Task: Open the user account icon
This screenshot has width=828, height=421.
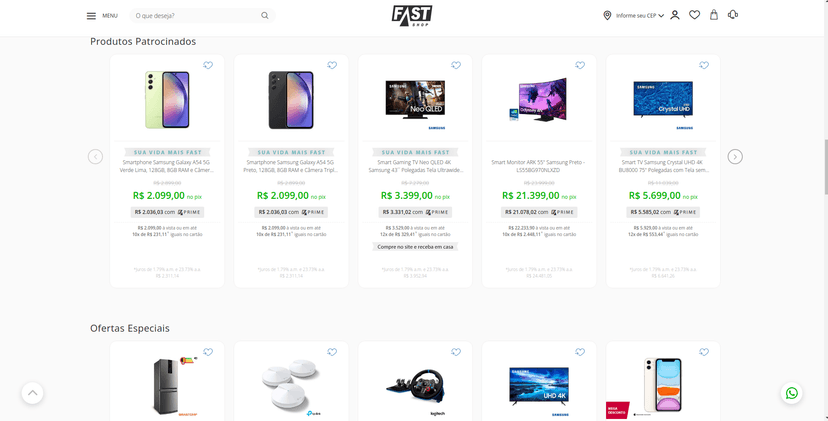Action: (675, 15)
